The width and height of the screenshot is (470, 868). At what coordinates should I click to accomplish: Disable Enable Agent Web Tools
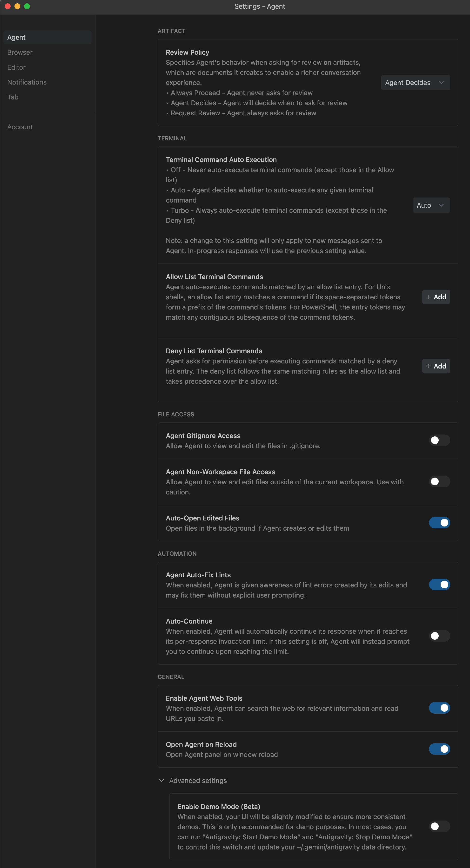439,708
